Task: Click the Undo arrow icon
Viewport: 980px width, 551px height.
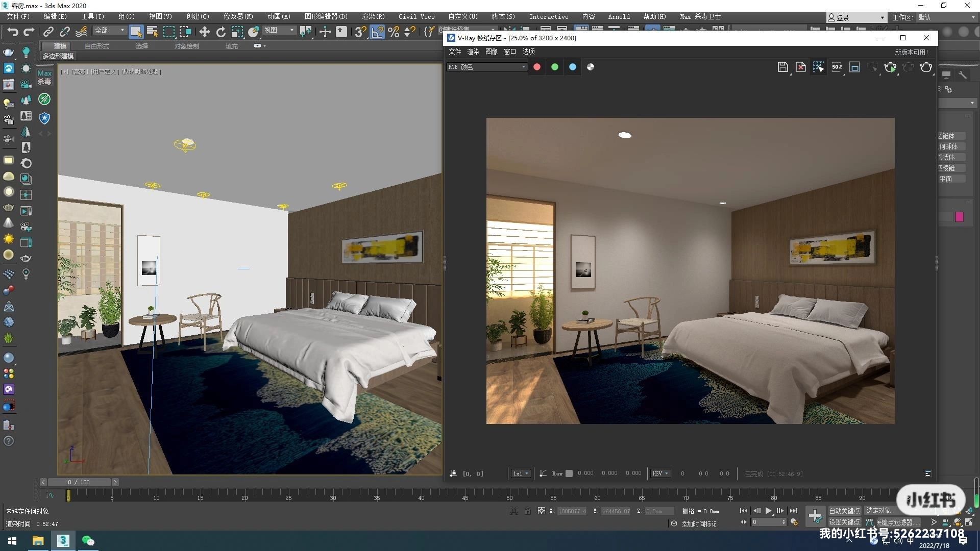Action: [12, 32]
